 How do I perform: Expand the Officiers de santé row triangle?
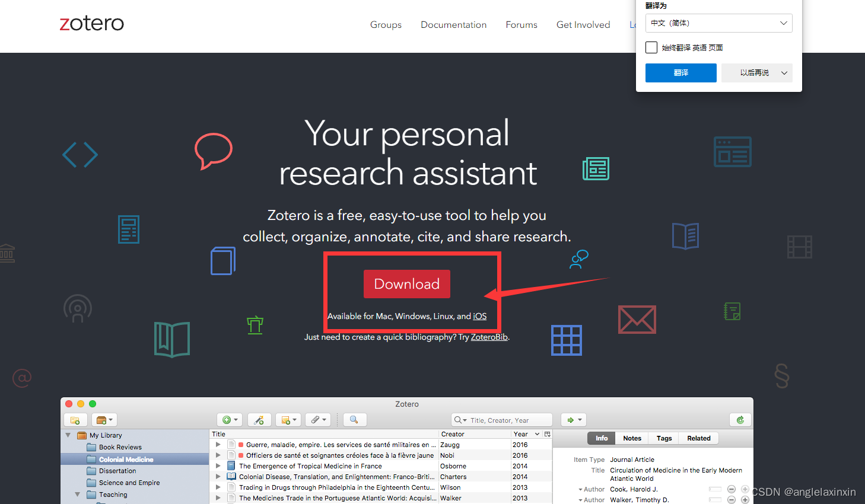(218, 455)
